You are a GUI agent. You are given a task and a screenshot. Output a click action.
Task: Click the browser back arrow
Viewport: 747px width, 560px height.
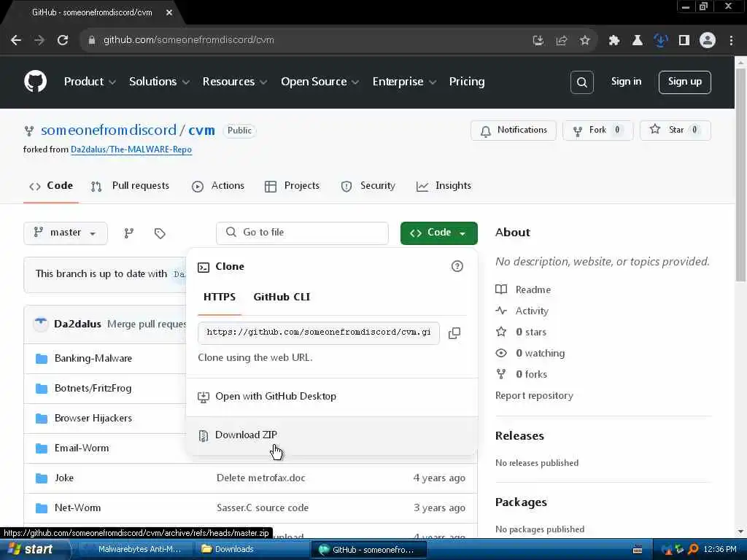click(16, 40)
